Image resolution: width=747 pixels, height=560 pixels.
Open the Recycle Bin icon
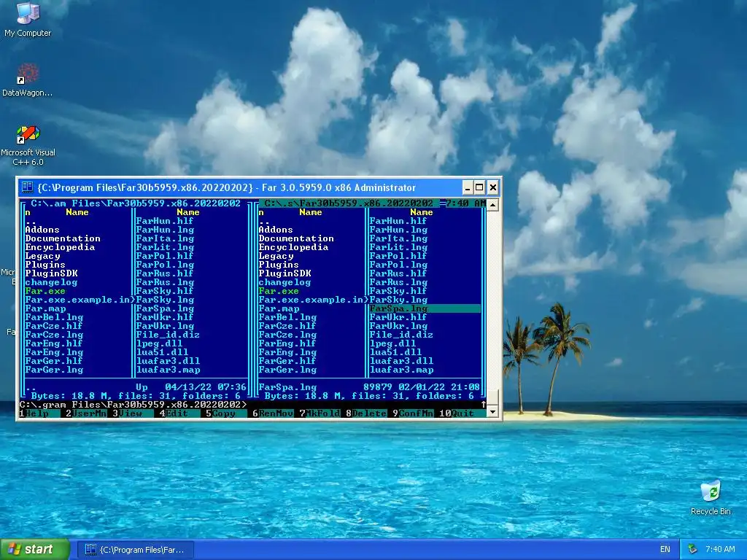(711, 497)
